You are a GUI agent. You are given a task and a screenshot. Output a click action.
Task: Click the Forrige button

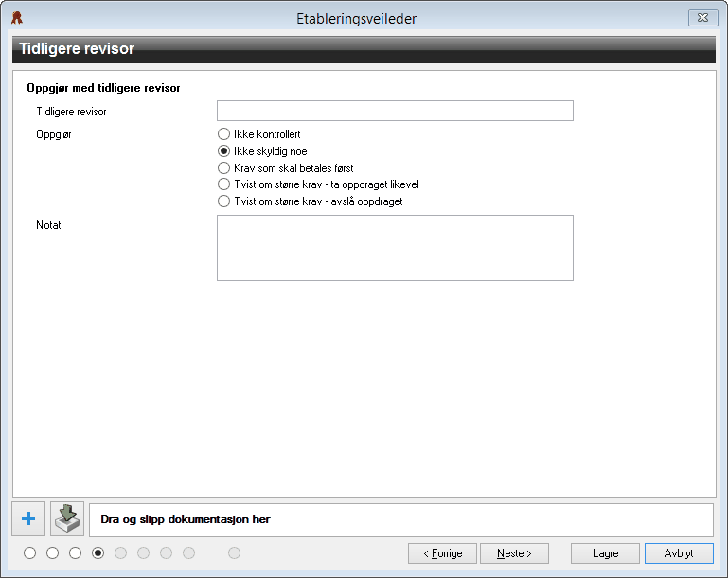tap(442, 553)
